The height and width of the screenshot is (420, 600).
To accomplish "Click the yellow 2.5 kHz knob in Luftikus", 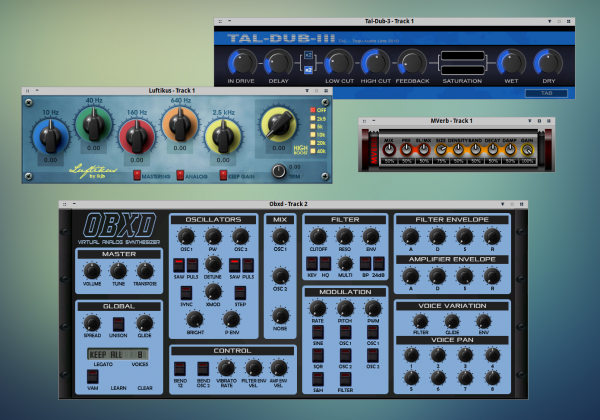I will tap(223, 136).
